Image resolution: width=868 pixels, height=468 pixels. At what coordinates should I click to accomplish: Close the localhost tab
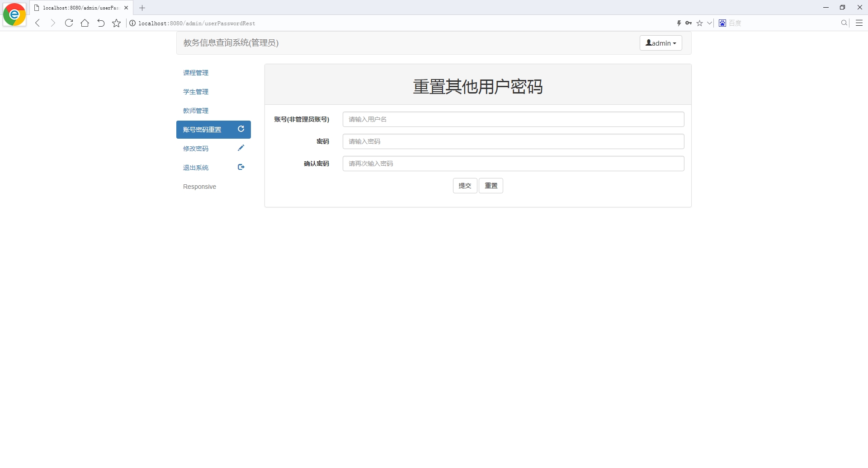tap(126, 8)
